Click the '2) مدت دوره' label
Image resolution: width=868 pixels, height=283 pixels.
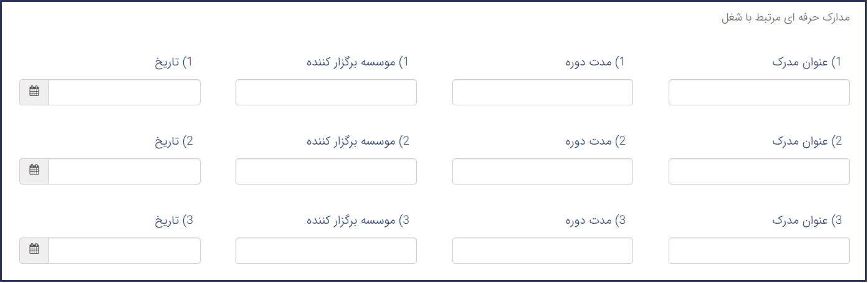[595, 141]
